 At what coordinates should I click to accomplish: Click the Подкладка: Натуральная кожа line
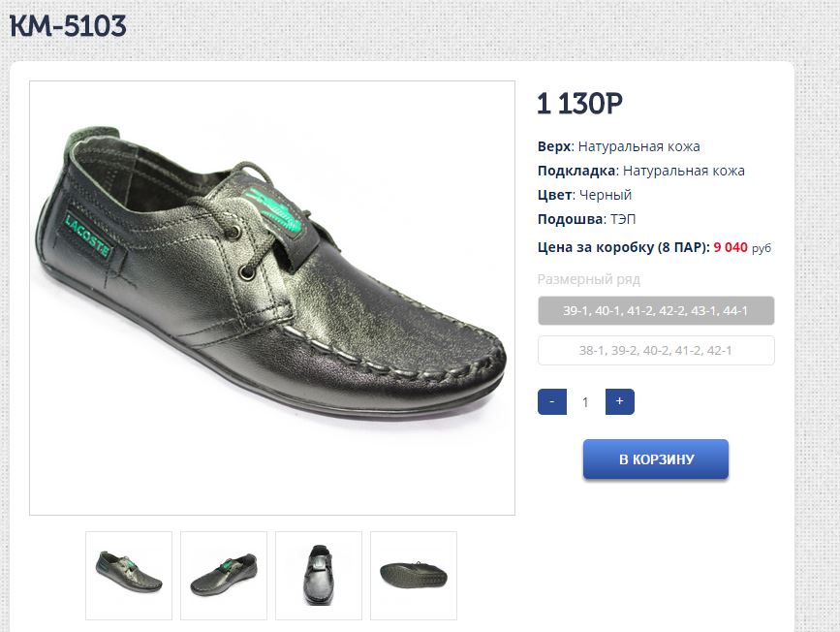click(x=640, y=171)
